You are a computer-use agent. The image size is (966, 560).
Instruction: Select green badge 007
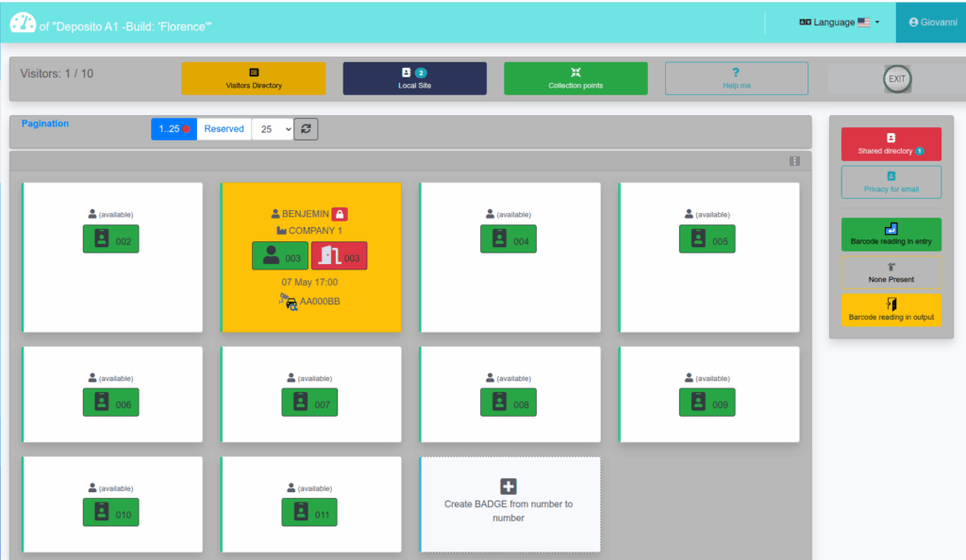click(309, 403)
